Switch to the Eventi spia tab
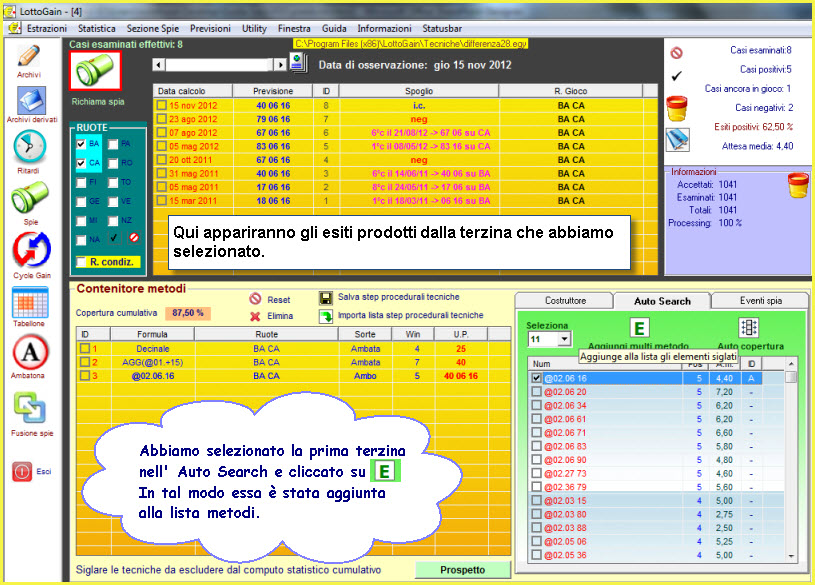Viewport: 815px width, 585px height. 760,301
